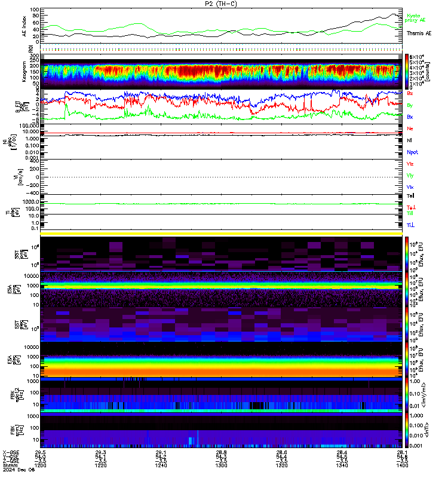The width and height of the screenshot is (448, 478).
Task: Click the X-GSE value 29.3
Action: tap(100, 452)
